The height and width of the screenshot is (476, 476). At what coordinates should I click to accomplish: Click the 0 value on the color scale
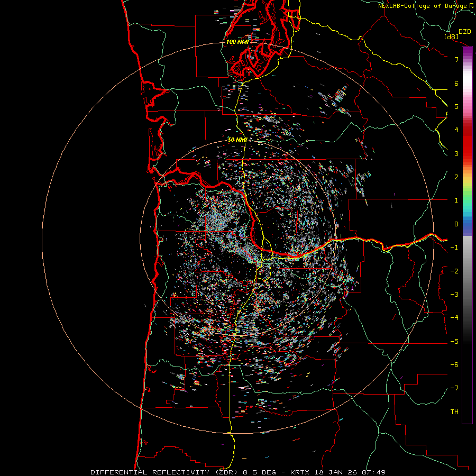pos(456,224)
